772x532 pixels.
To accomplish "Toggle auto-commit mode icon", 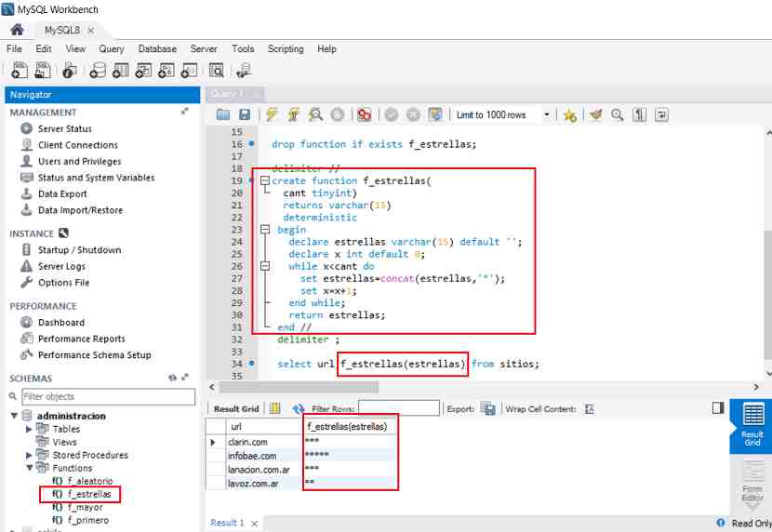I will (435, 114).
